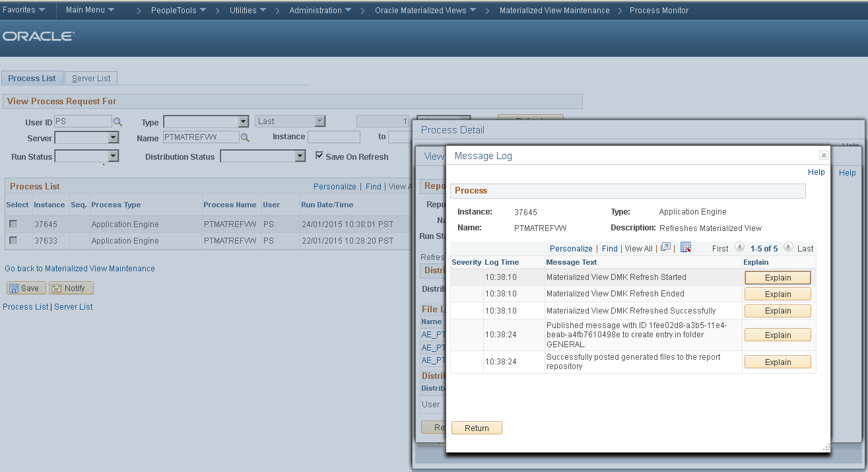Open the Run Status dropdown
The height and width of the screenshot is (472, 868).
pos(86,156)
